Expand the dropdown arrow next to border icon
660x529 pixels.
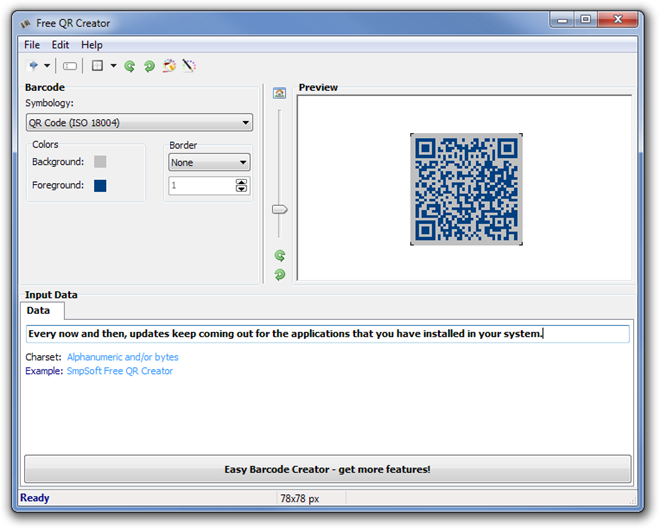pyautogui.click(x=113, y=66)
